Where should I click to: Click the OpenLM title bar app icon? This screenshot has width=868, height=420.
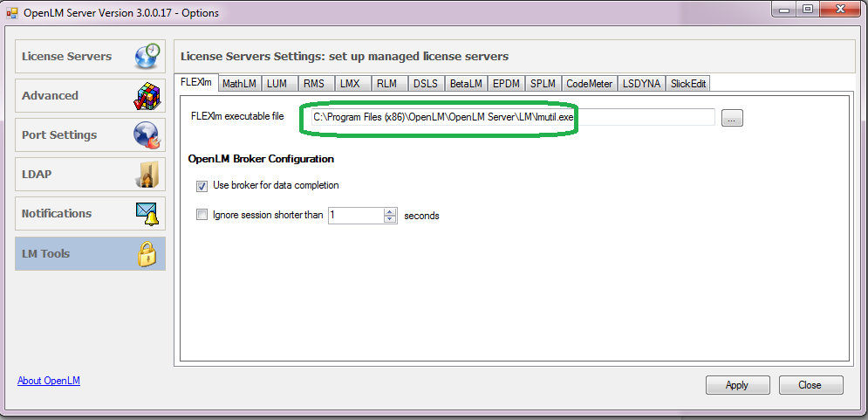[11, 13]
